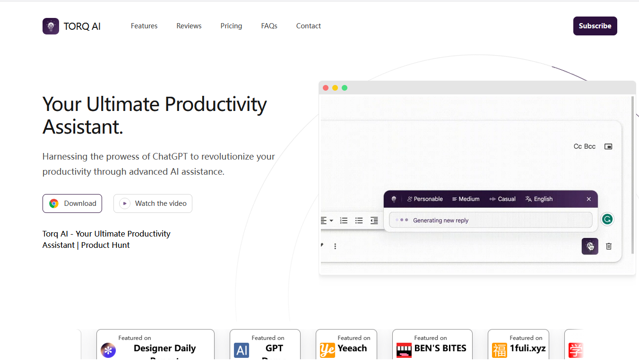Click the Chrome icon on Download button
Image resolution: width=639 pixels, height=364 pixels.
click(54, 203)
